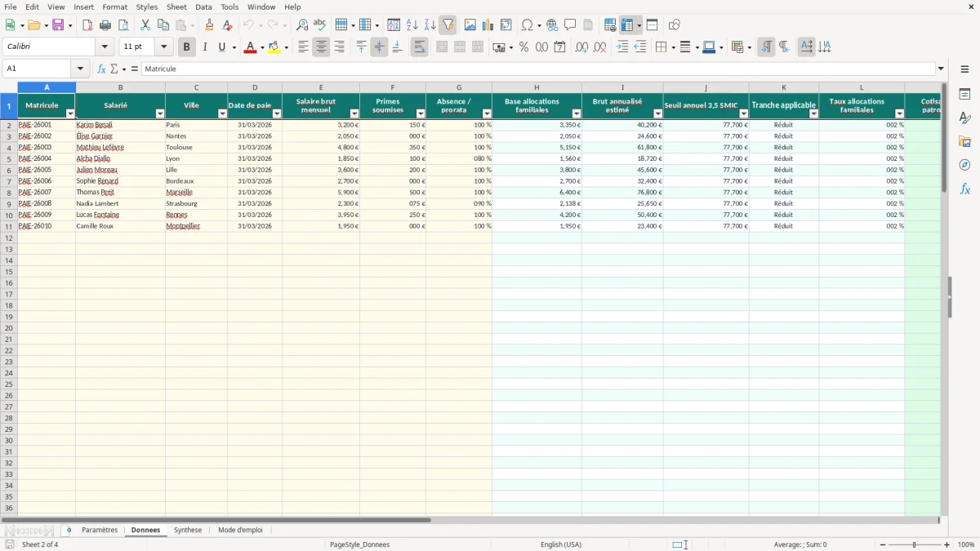Insert a hyperlink
The image size is (980, 551).
pyautogui.click(x=552, y=25)
